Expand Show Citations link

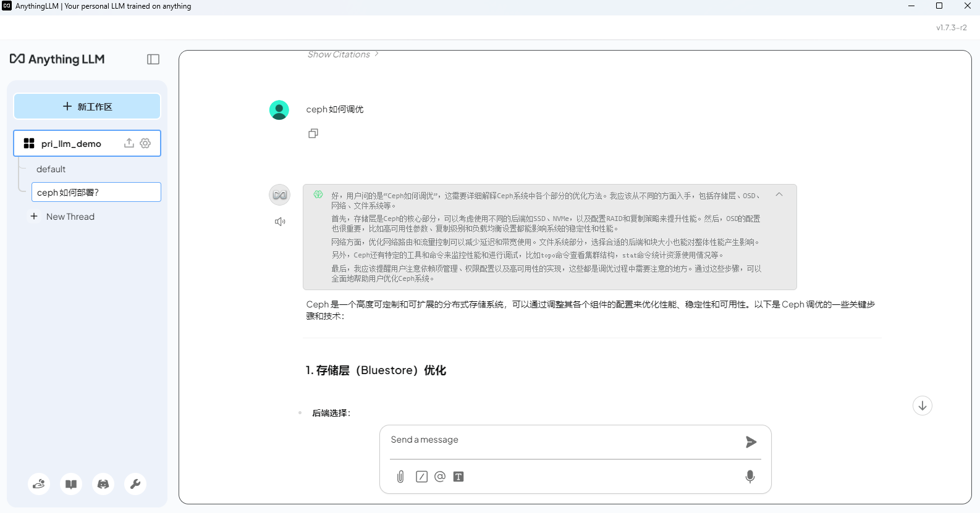(x=343, y=54)
